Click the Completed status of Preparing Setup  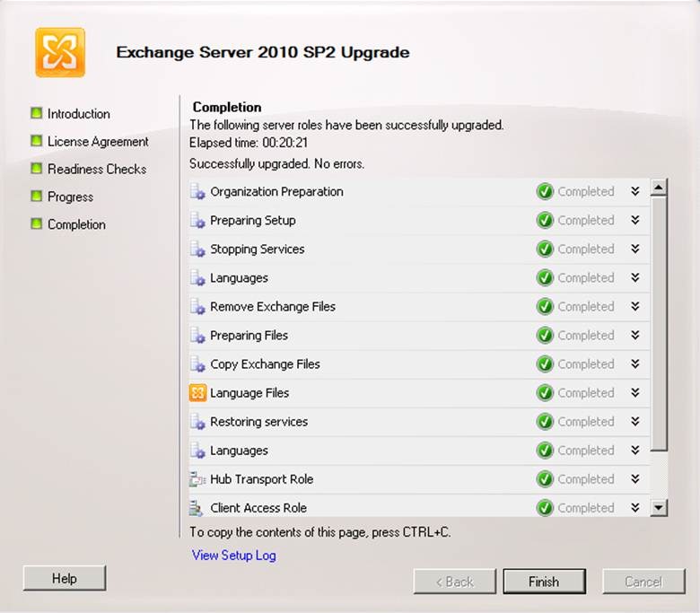[x=586, y=221]
